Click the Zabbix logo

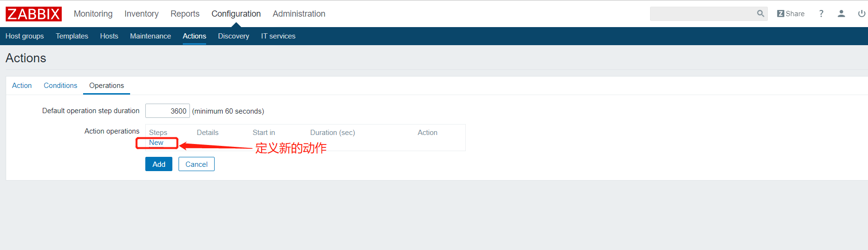[x=34, y=14]
